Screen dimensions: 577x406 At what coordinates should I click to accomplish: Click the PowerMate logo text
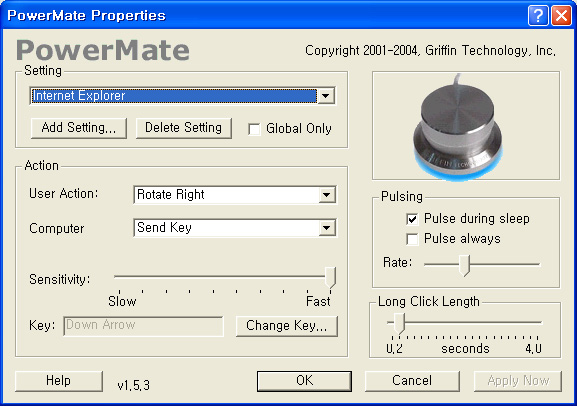(103, 50)
